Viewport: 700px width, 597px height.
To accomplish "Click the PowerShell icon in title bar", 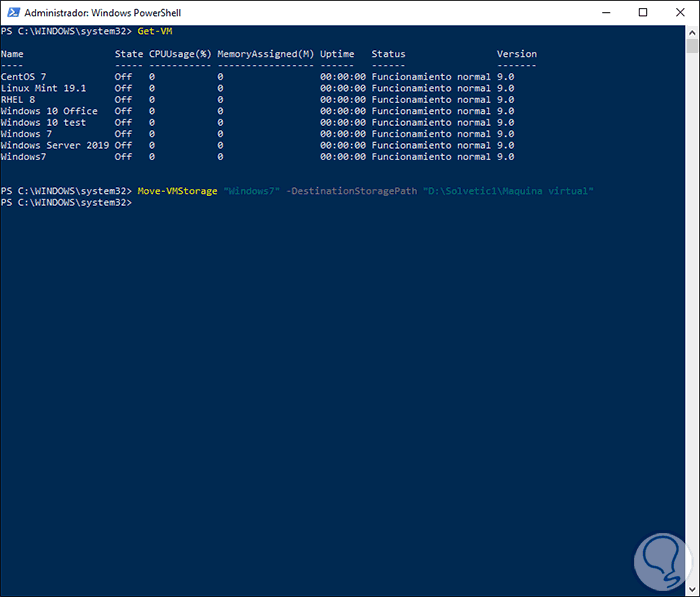I will pos(13,13).
